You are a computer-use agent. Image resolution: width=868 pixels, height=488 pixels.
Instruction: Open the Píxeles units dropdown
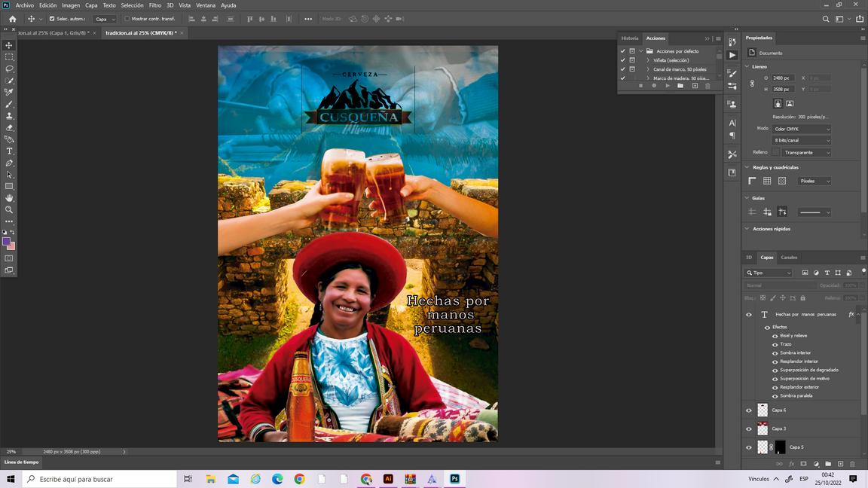point(815,181)
